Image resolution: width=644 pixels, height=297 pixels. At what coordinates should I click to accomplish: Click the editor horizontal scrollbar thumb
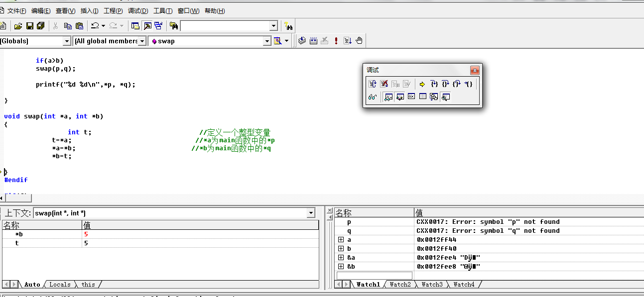(19, 198)
